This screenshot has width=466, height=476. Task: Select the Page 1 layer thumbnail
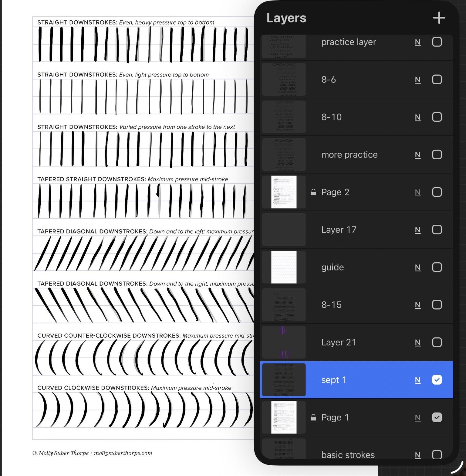(x=284, y=417)
